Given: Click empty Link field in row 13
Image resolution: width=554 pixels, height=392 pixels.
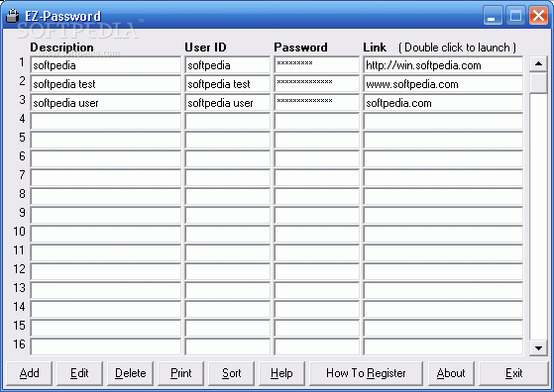Looking at the screenshot, I should 443,291.
